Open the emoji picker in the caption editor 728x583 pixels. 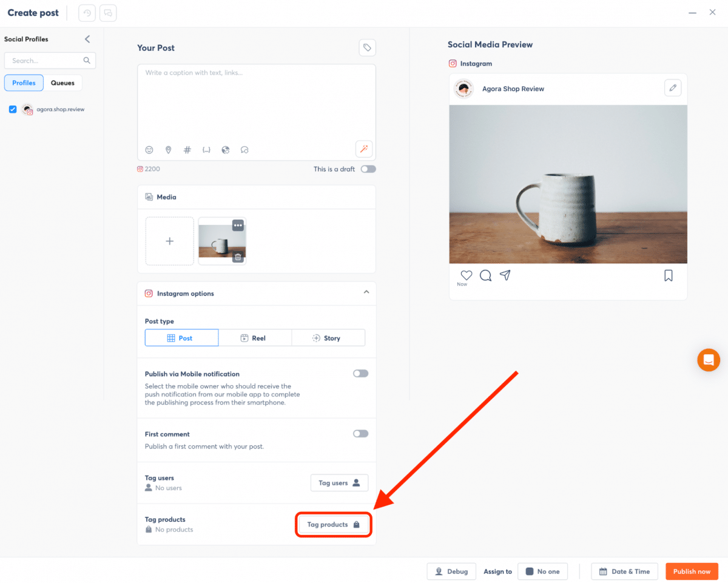click(x=149, y=149)
